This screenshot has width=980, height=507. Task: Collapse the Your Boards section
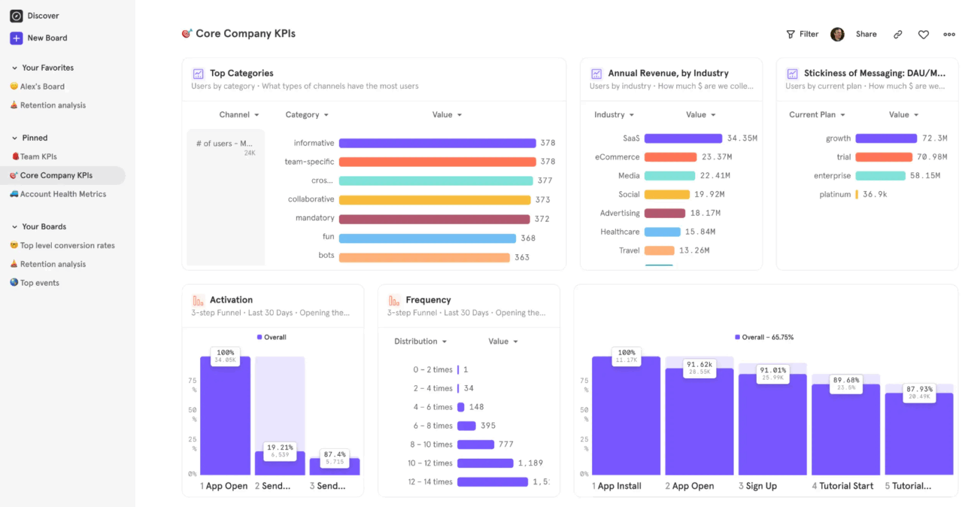(x=15, y=227)
